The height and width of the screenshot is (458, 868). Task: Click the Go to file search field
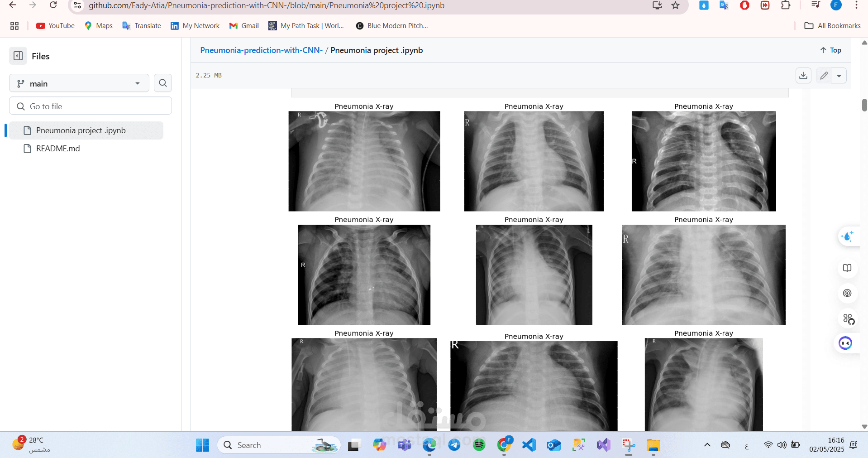point(91,106)
